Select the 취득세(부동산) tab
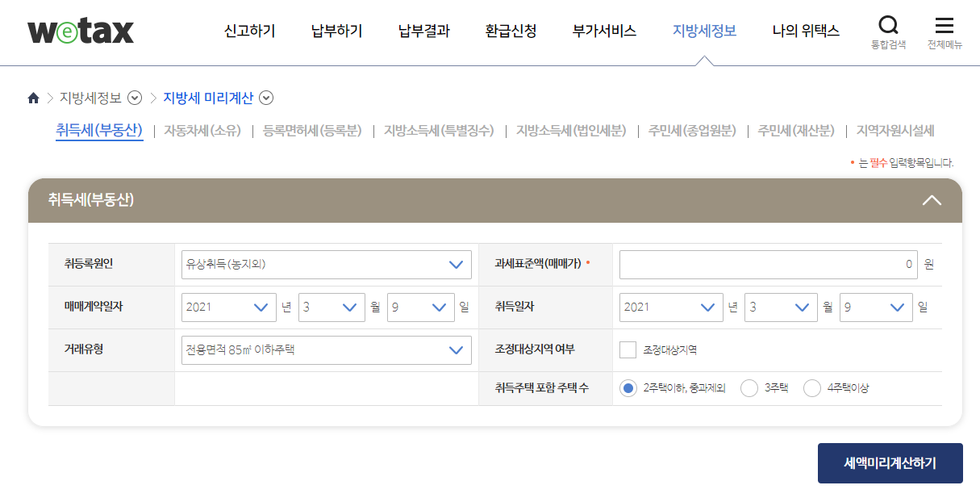The height and width of the screenshot is (502, 980). (99, 130)
